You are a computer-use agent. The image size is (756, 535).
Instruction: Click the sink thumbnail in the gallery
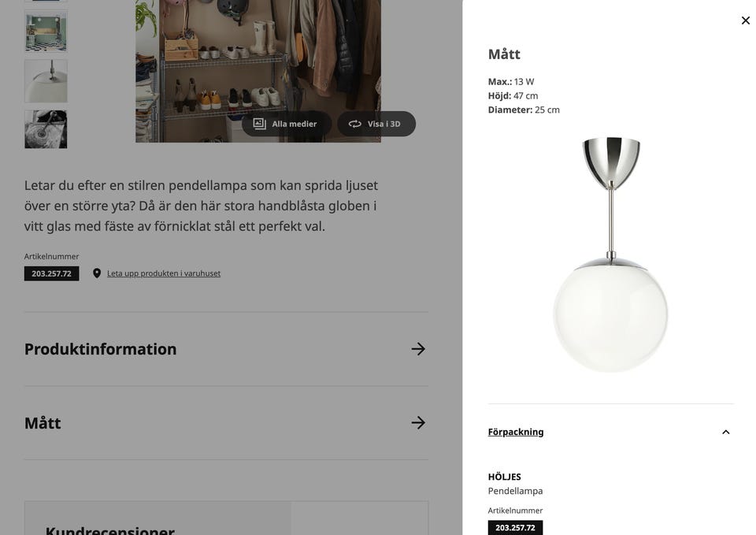tap(45, 80)
